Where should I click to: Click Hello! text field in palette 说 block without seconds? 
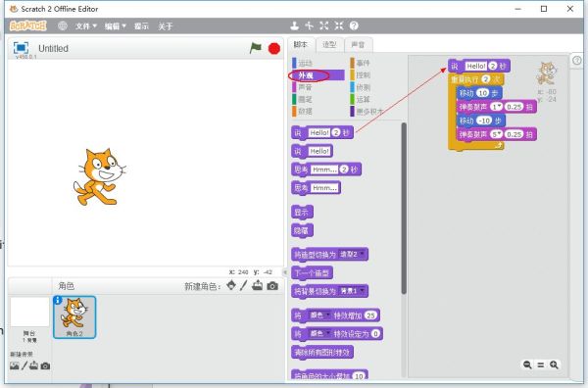pyautogui.click(x=319, y=151)
